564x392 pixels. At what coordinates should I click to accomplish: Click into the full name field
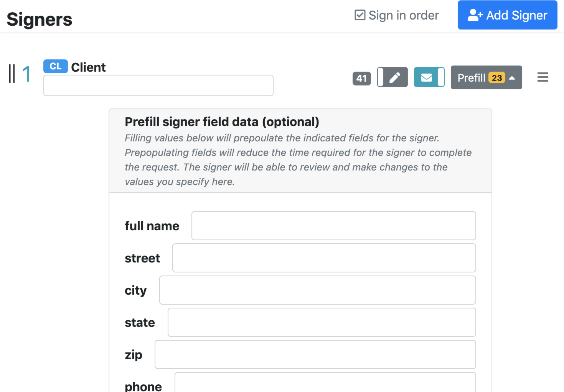coord(333,226)
